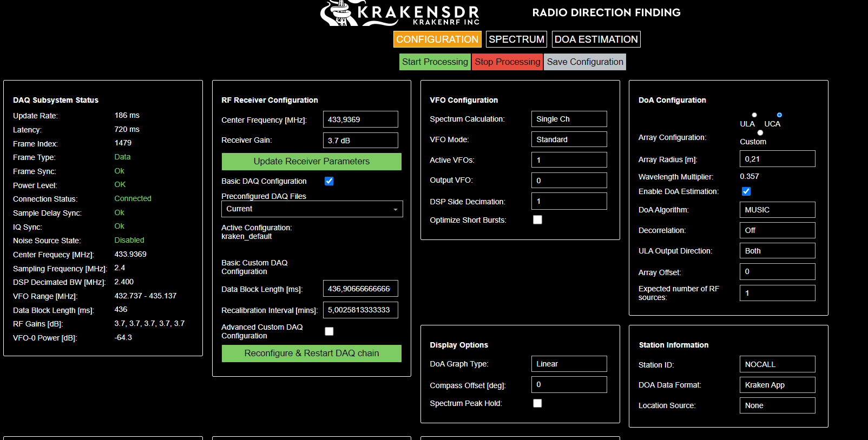Open the Location Source dropdown
This screenshot has width=868, height=440.
click(778, 405)
